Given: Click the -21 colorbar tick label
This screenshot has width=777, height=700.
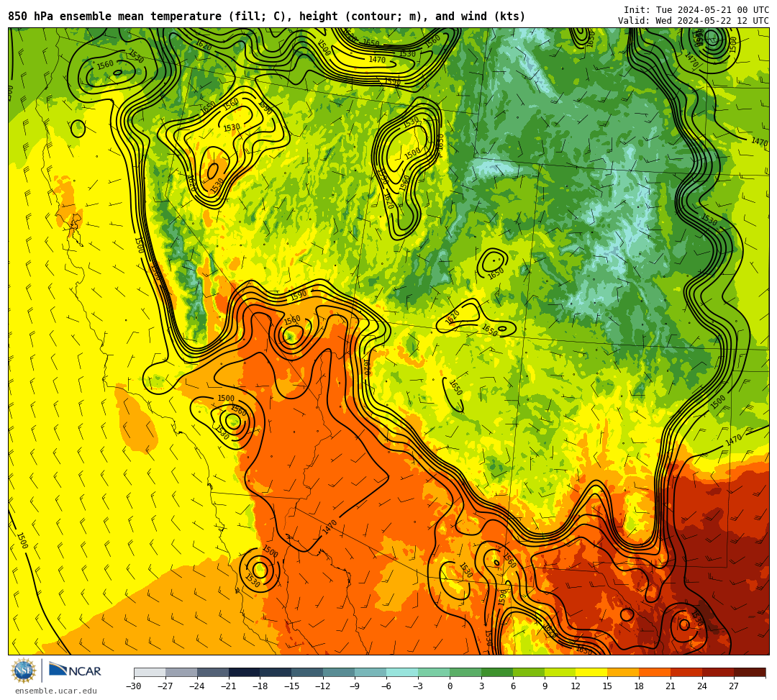Looking at the screenshot, I should tap(229, 686).
